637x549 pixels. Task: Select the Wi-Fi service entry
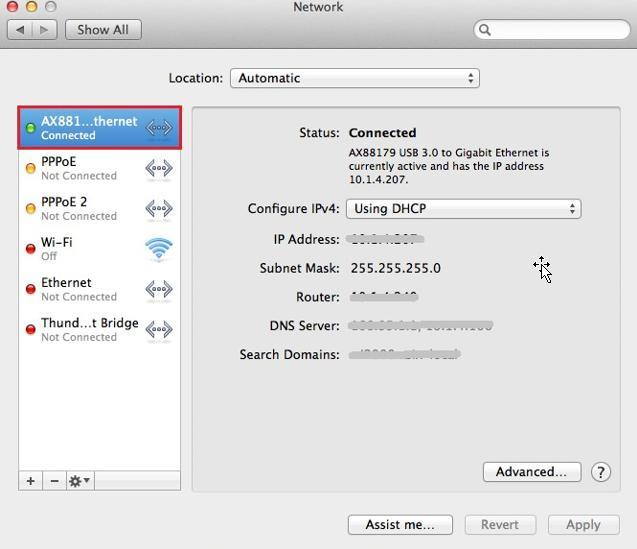(x=100, y=249)
